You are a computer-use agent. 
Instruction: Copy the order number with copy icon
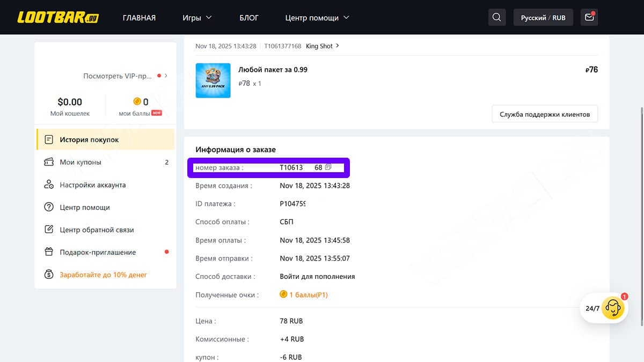328,167
